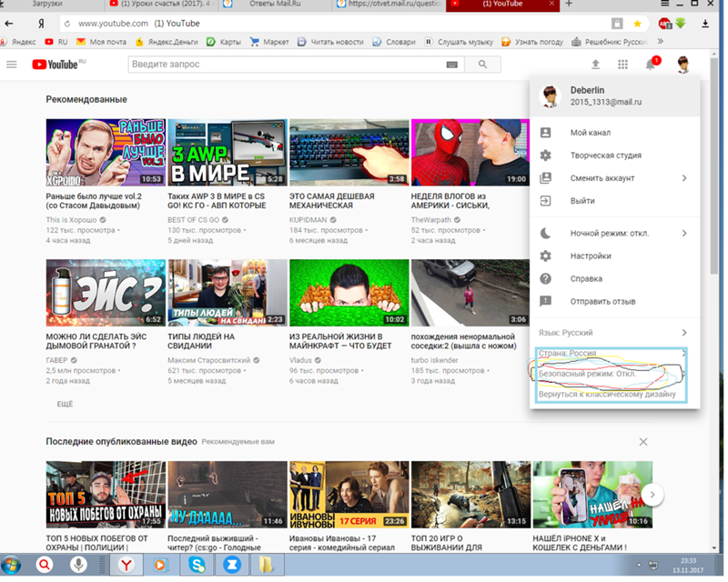The width and height of the screenshot is (728, 582).
Task: Open 'Раньше было лучше vol.2' thumbnail
Action: pyautogui.click(x=106, y=153)
